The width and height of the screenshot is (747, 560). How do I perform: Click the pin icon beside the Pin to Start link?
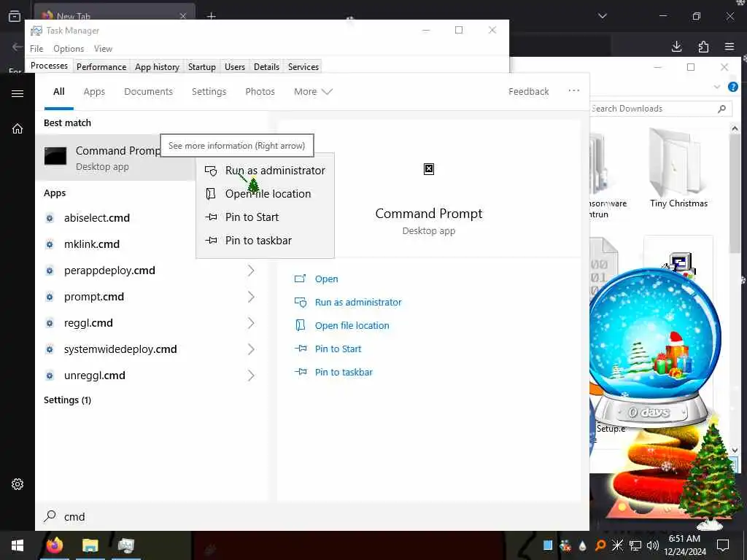[300, 349]
